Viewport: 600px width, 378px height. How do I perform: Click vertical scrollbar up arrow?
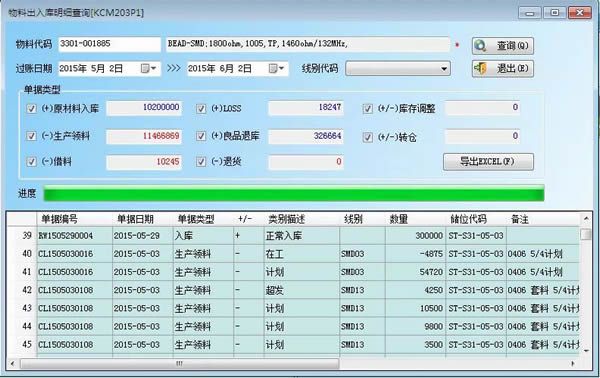586,219
